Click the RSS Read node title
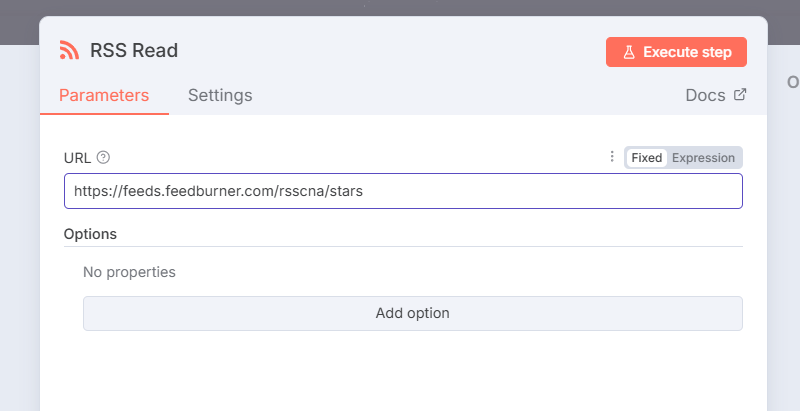 click(134, 51)
